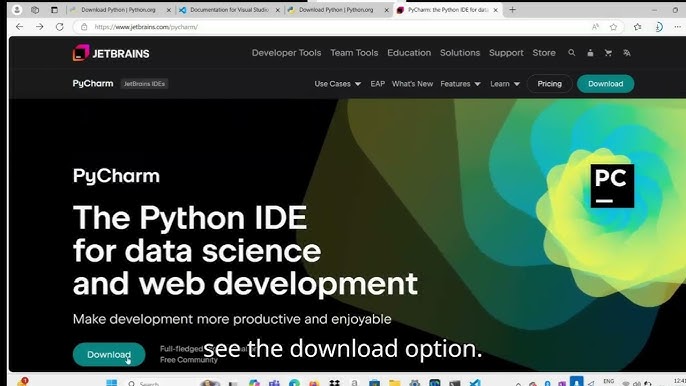
Task: Click the hero Download button
Action: [x=109, y=354]
